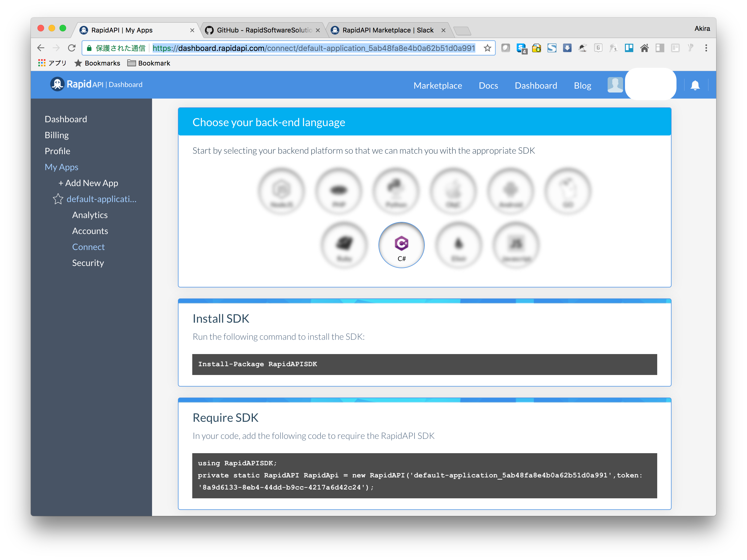This screenshot has height=560, width=747.
Task: Open the Bookmarks star folder
Action: pos(97,63)
